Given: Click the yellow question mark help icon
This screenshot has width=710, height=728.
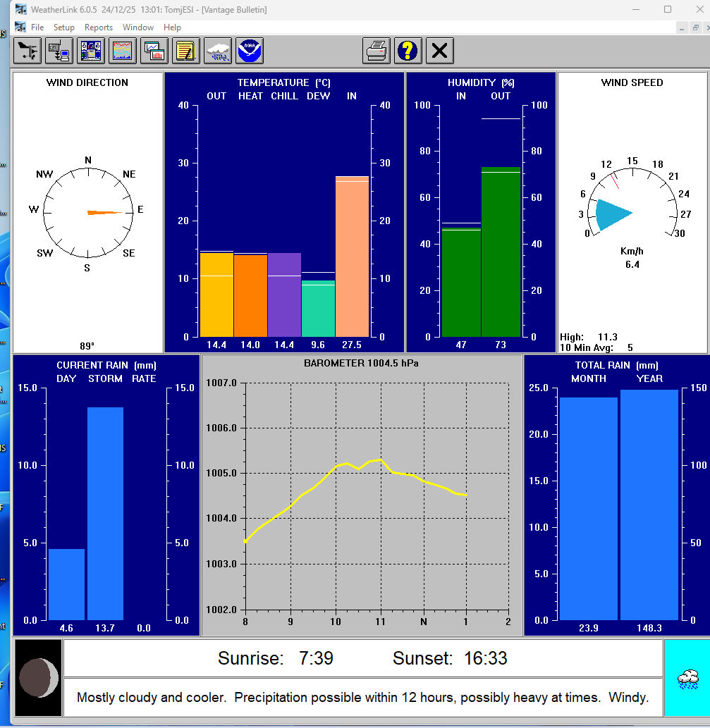Looking at the screenshot, I should click(408, 51).
